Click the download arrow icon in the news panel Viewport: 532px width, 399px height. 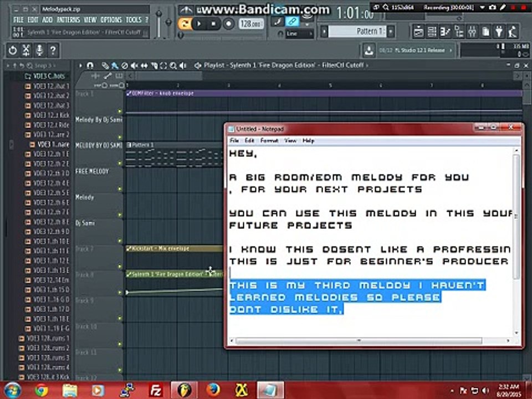coord(369,50)
